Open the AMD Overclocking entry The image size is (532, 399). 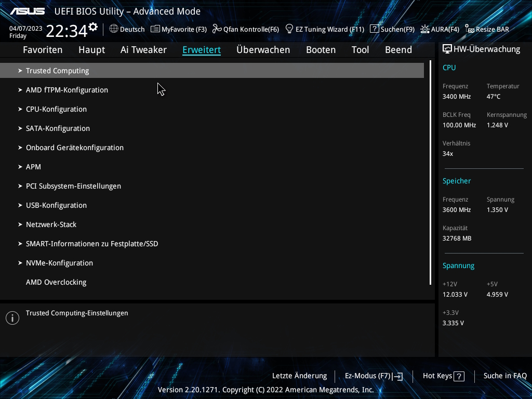pyautogui.click(x=56, y=282)
